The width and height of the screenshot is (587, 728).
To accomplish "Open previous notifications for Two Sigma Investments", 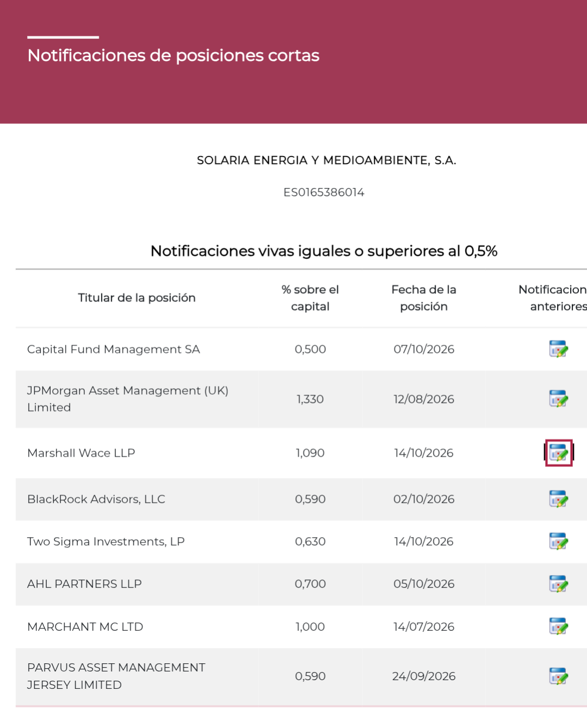I will click(x=558, y=541).
